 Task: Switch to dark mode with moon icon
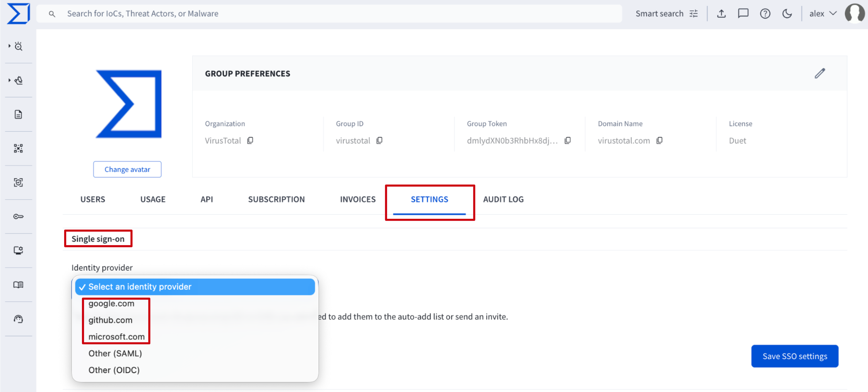tap(787, 14)
